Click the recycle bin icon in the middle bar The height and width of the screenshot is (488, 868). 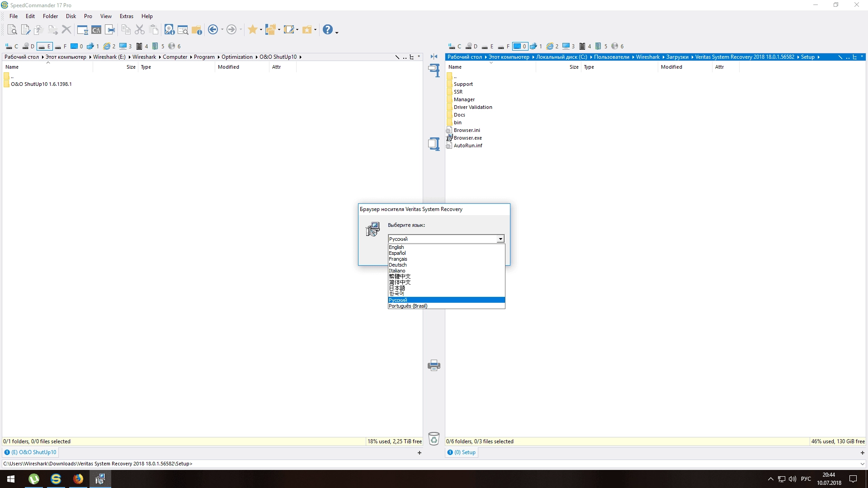point(434,438)
